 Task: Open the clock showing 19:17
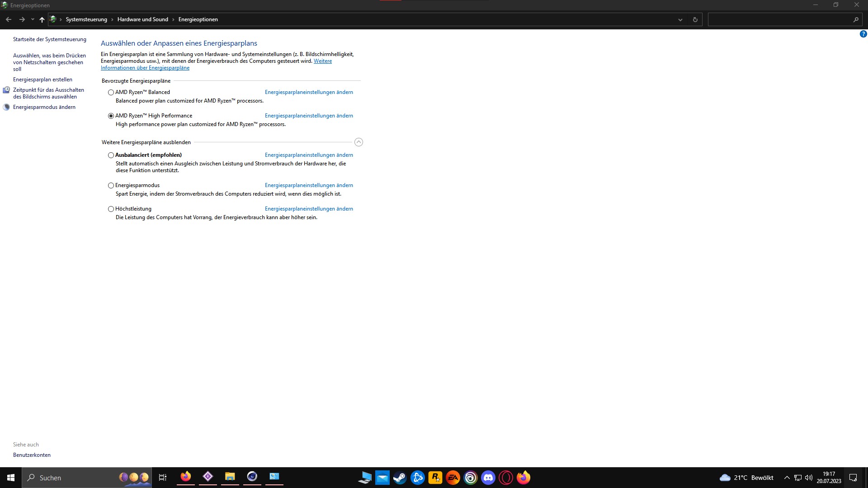829,478
